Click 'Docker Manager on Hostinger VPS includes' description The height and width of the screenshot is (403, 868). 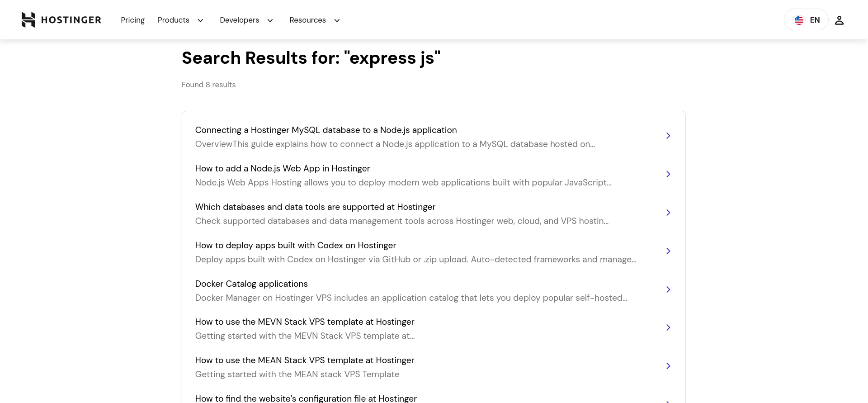tap(411, 298)
